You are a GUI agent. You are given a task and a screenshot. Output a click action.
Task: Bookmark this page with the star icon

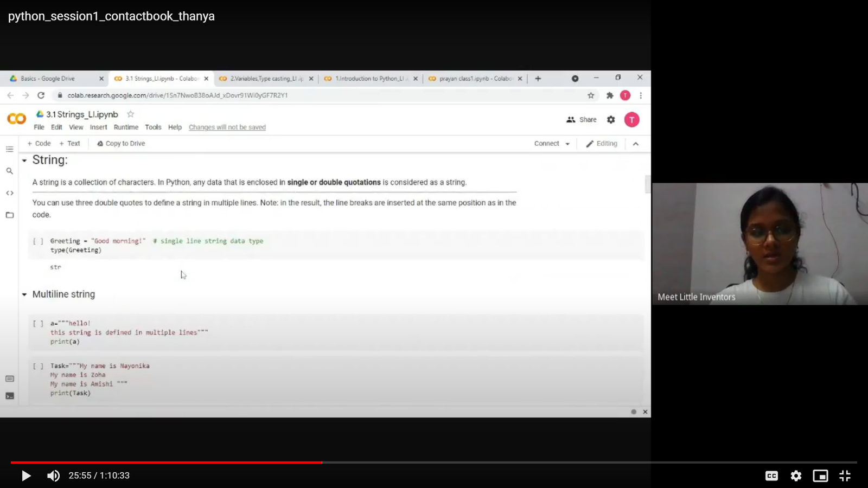pos(591,95)
